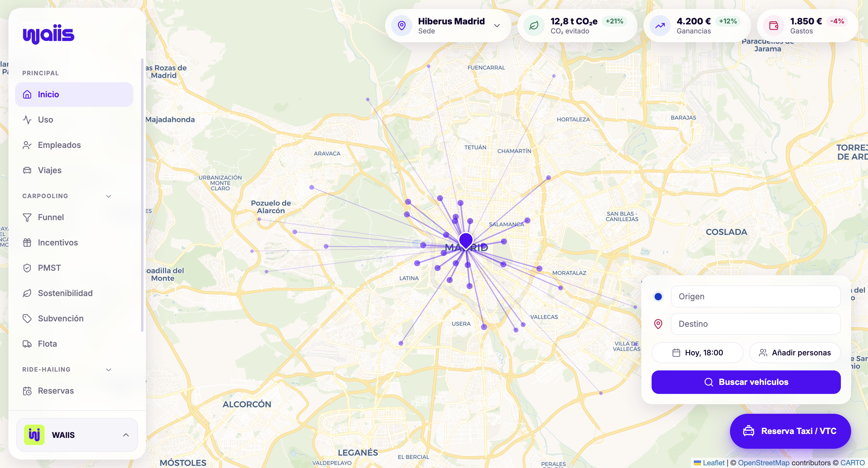
Task: Click the PMST shield icon
Action: pyautogui.click(x=27, y=268)
